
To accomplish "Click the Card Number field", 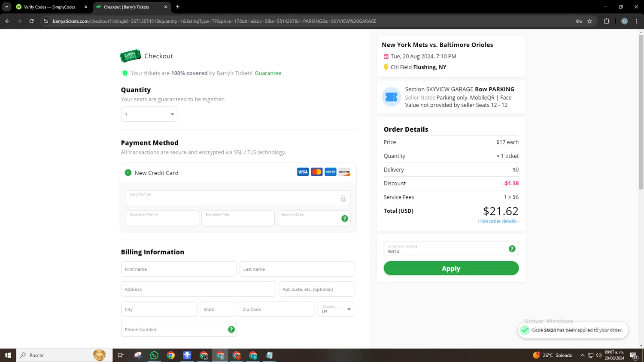I will (238, 198).
